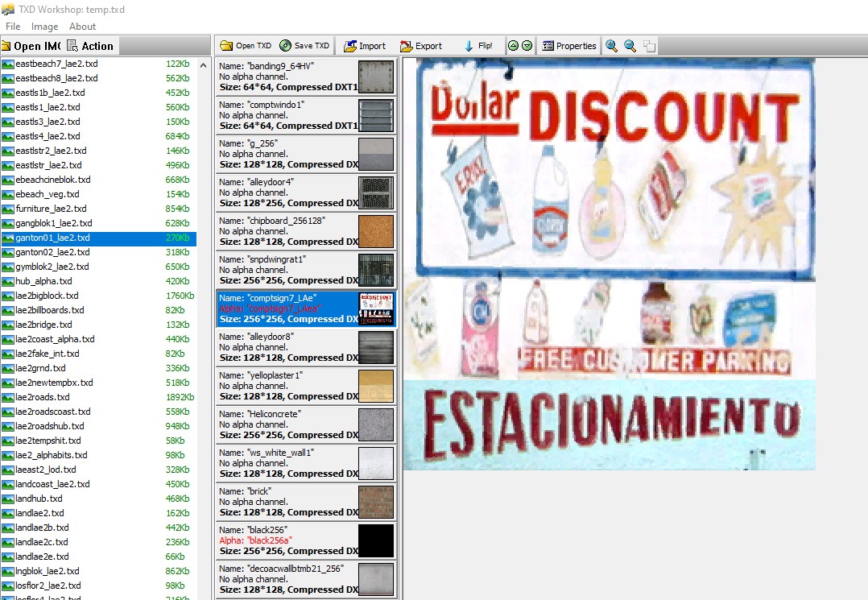Select the decoacwallbtmb21_256 texture entry
Screen dimensions: 868x600
tap(306, 579)
